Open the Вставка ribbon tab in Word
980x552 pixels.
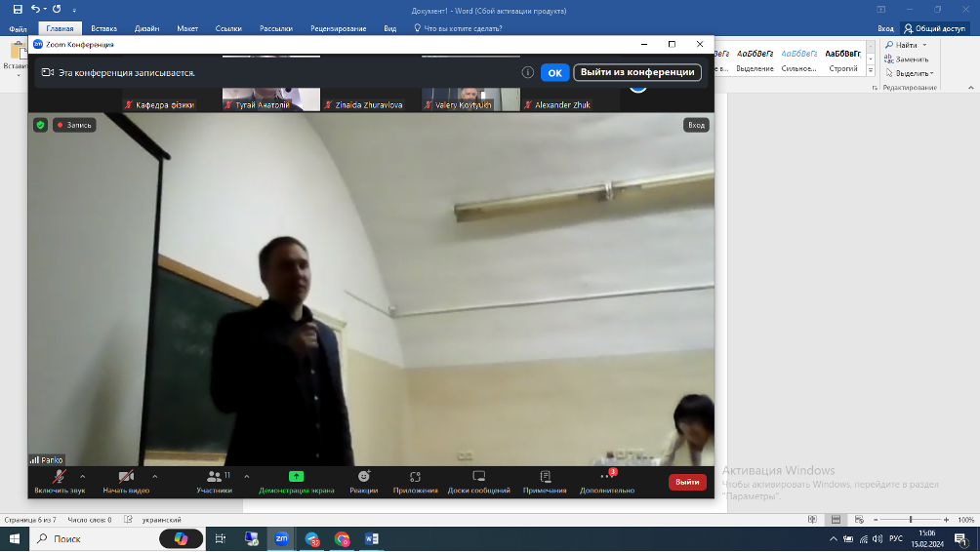pos(103,28)
